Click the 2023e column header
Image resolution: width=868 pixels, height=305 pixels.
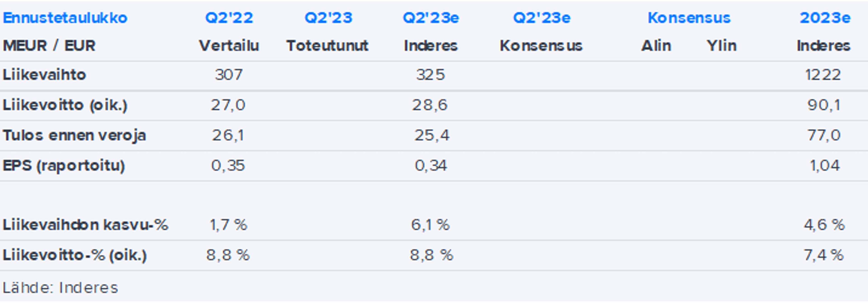[x=825, y=18]
